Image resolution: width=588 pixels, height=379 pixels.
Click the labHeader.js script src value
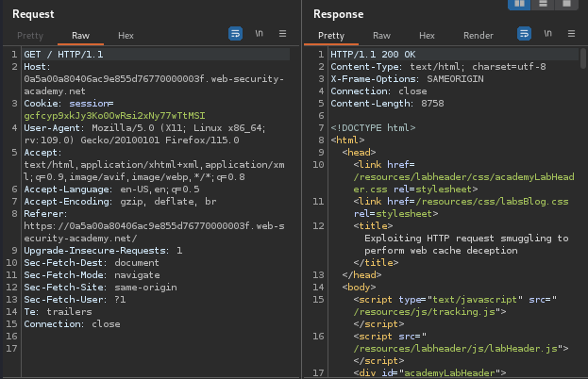pos(455,349)
